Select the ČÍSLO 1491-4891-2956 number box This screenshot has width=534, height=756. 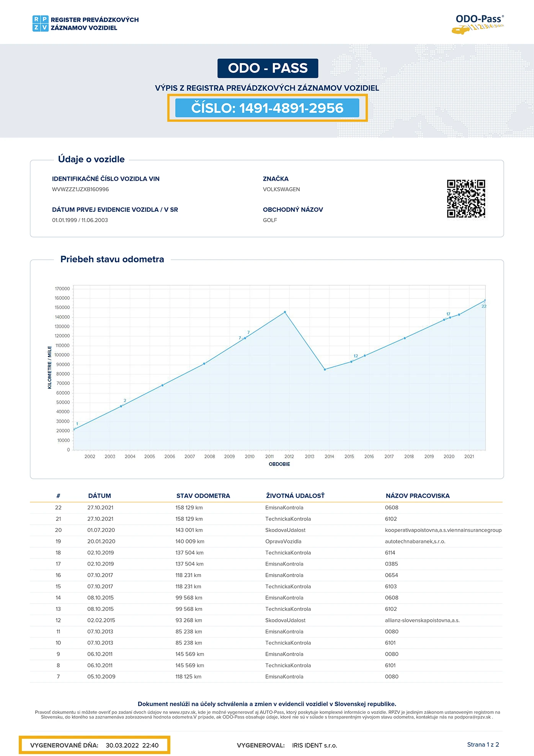point(267,108)
